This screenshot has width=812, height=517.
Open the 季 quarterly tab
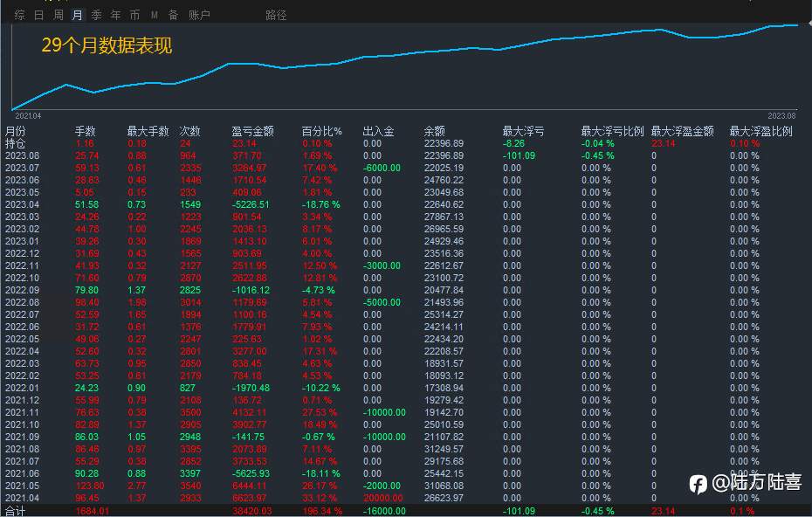point(96,15)
